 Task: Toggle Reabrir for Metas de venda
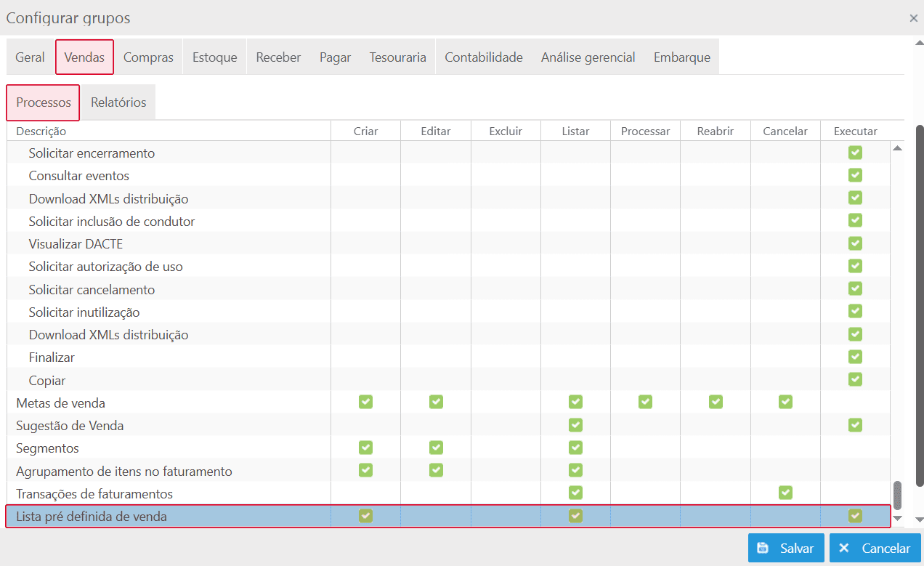click(716, 402)
